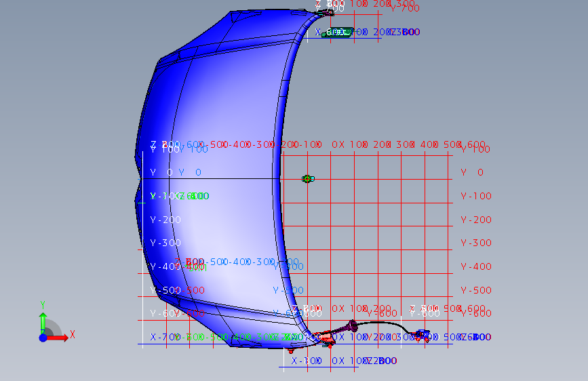Screen dimensions: 588x381
Task: Click the blue Z ball of the triad
Action: [43, 338]
